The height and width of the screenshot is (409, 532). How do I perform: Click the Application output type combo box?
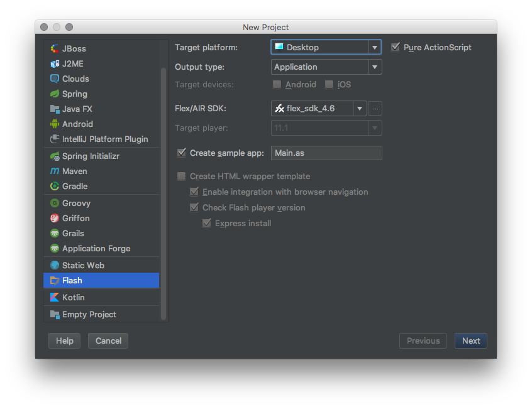326,67
